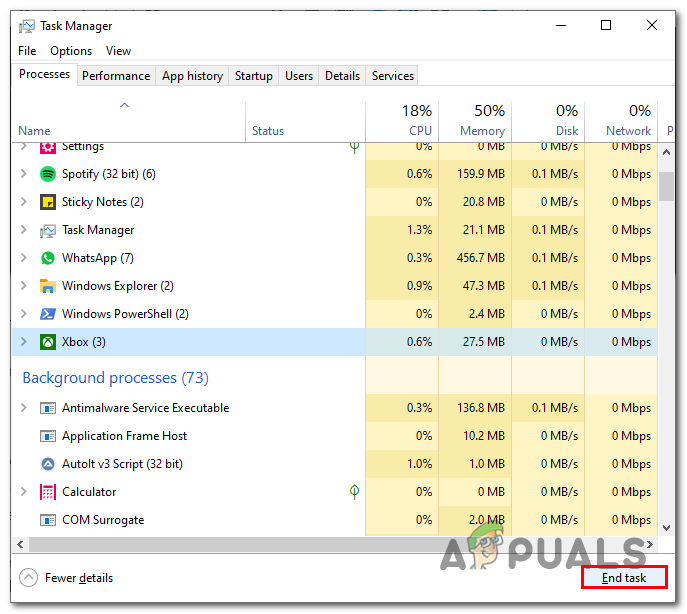This screenshot has height=614, width=687.
Task: Click Xbox memory value 27.5 MB
Action: (483, 342)
